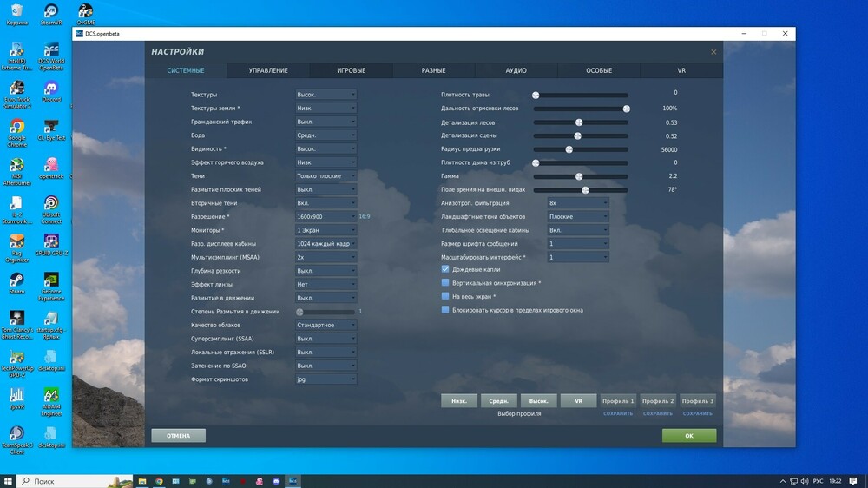
Task: Open the Разрешение 1600x900 dropdown
Action: click(x=325, y=216)
